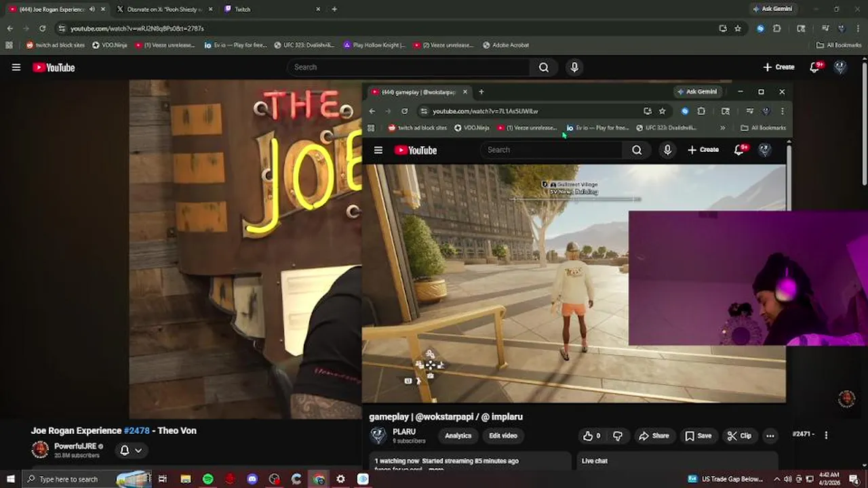Viewport: 868px width, 488px height.
Task: Open Adobe Acrobat bookmark in back window
Action: (506, 45)
